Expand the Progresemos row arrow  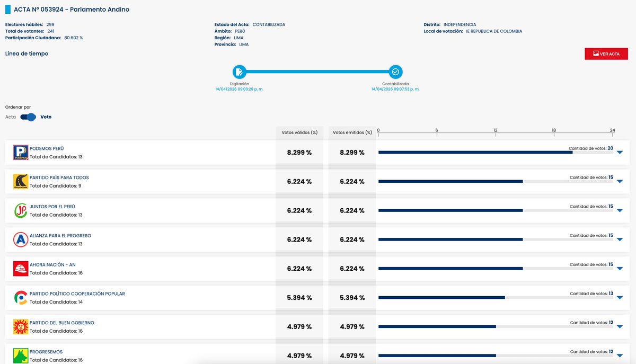[620, 356]
